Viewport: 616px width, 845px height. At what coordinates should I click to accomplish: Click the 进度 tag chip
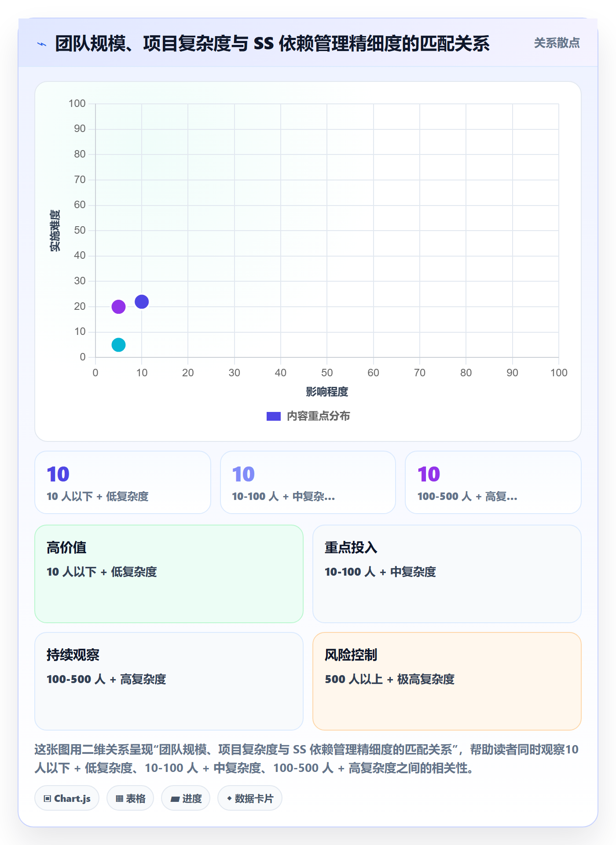(x=186, y=798)
